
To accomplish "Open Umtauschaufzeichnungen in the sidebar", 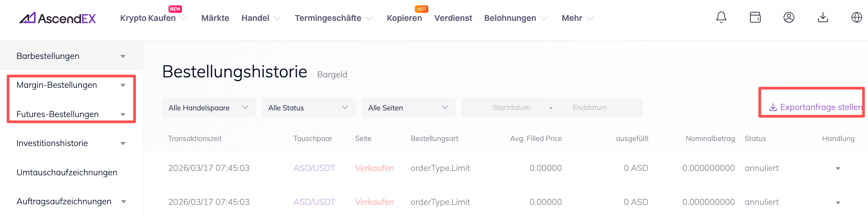I will 67,173.
